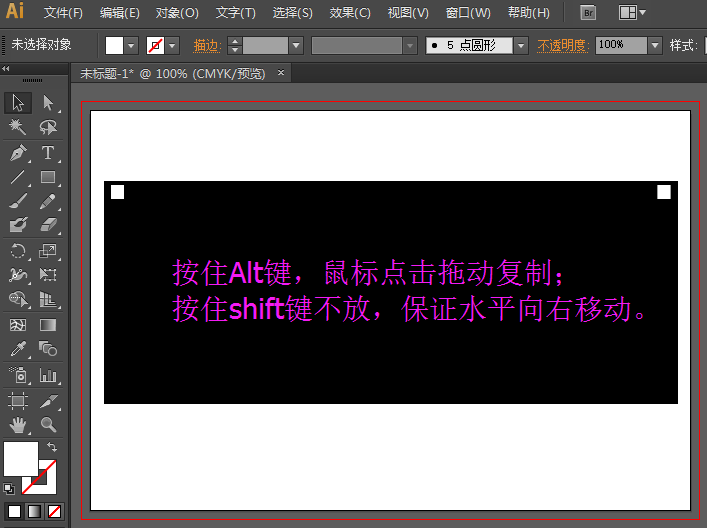
Task: Select the Gradient tool
Action: click(x=48, y=325)
